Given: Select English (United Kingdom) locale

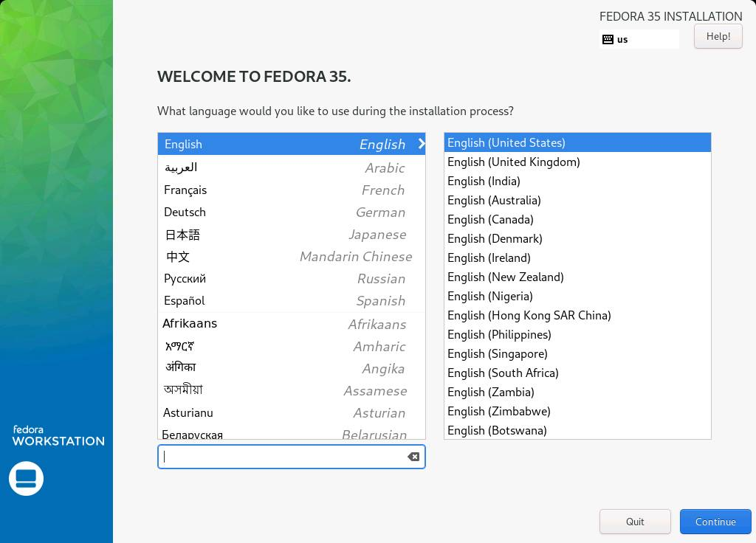Looking at the screenshot, I should click(577, 162).
